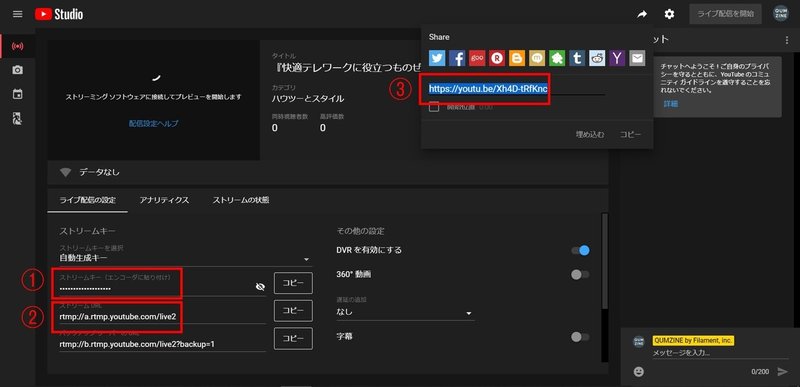Share via Tumblr icon
The image size is (800, 387).
[x=577, y=58]
